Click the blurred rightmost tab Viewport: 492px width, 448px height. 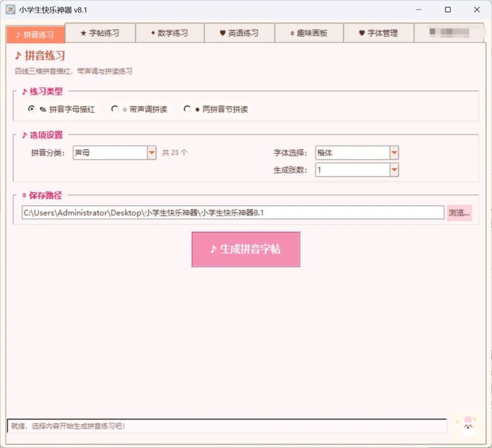coord(449,33)
